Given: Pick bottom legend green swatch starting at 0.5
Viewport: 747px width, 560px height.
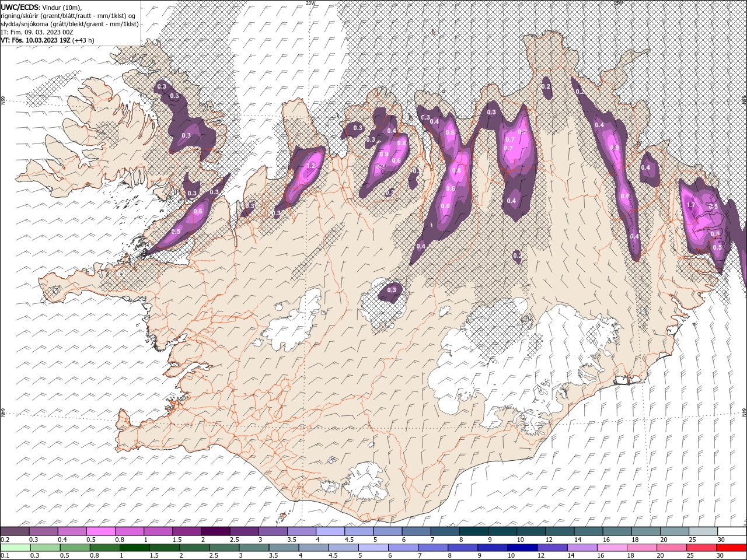Looking at the screenshot, I should [x=75, y=548].
